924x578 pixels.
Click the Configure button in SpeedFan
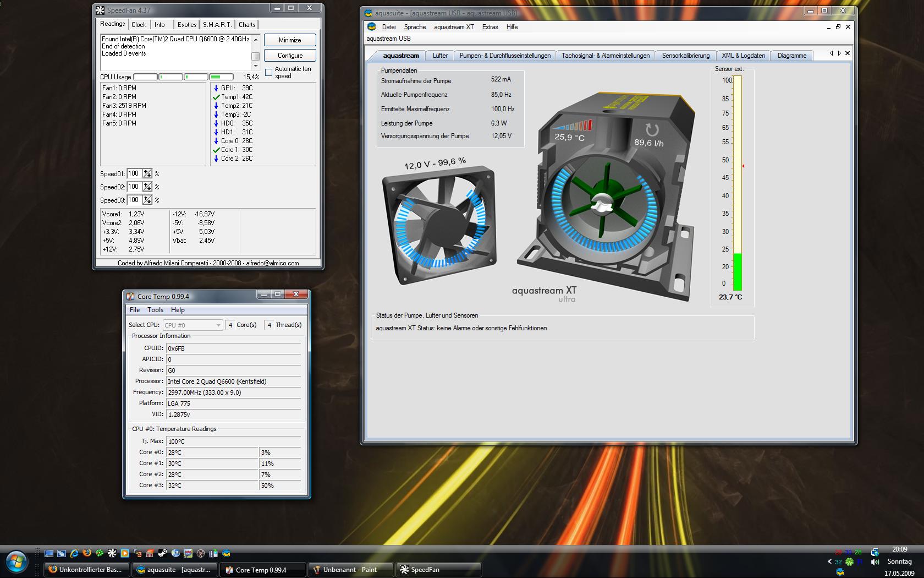click(x=290, y=56)
